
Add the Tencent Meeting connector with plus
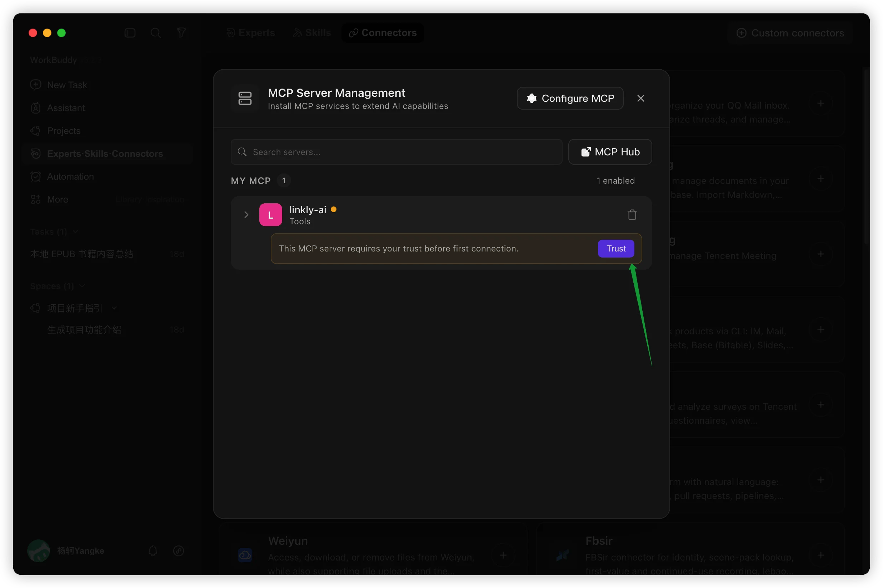[x=821, y=254]
